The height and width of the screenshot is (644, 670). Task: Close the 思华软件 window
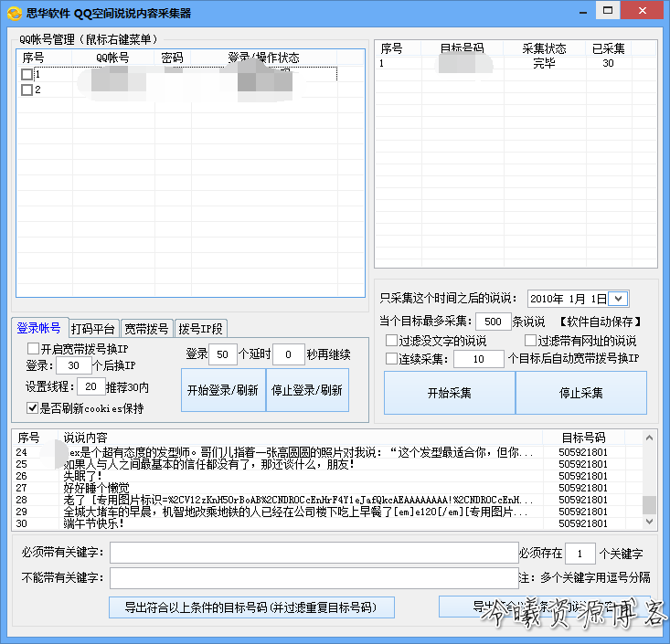tap(643, 10)
